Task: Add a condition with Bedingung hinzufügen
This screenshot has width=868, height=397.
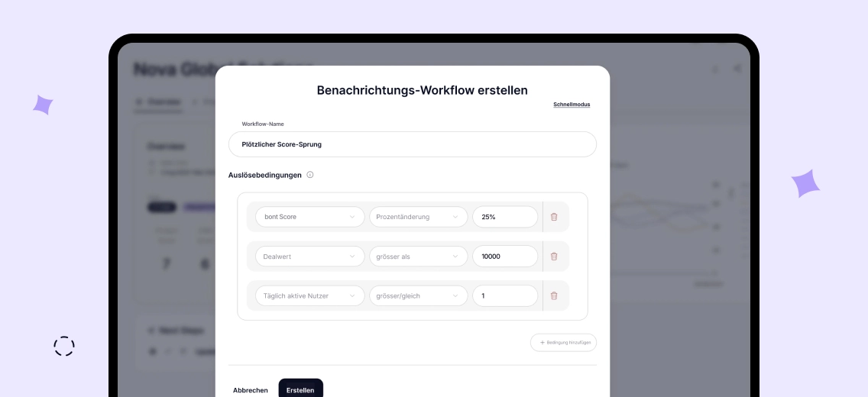Action: [x=564, y=342]
